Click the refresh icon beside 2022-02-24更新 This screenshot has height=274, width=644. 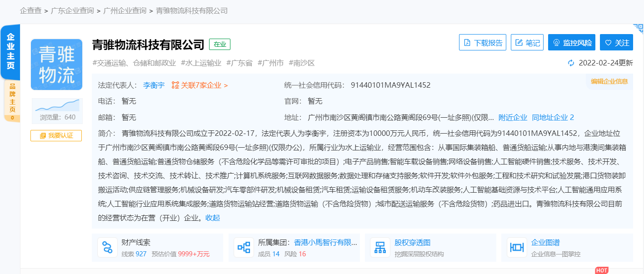point(571,63)
